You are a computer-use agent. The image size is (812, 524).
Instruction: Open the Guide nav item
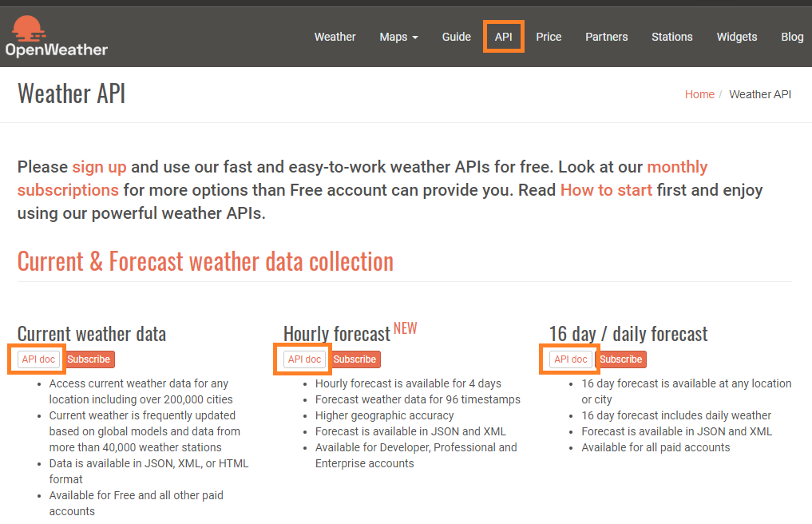tap(456, 37)
